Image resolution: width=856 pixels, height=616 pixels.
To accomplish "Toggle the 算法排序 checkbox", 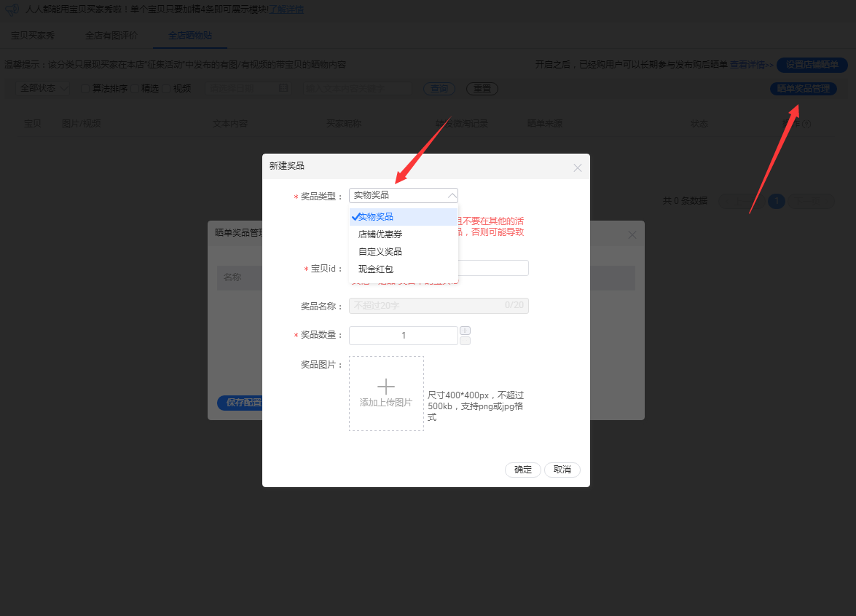I will pos(85,89).
